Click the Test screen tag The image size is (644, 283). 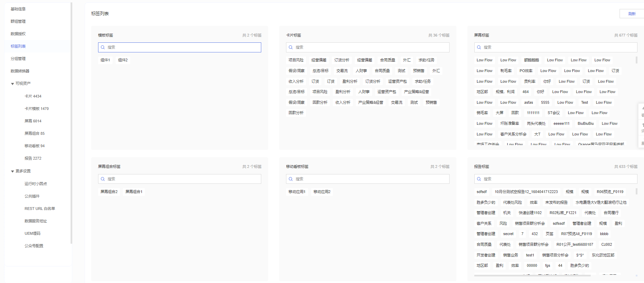click(x=584, y=102)
